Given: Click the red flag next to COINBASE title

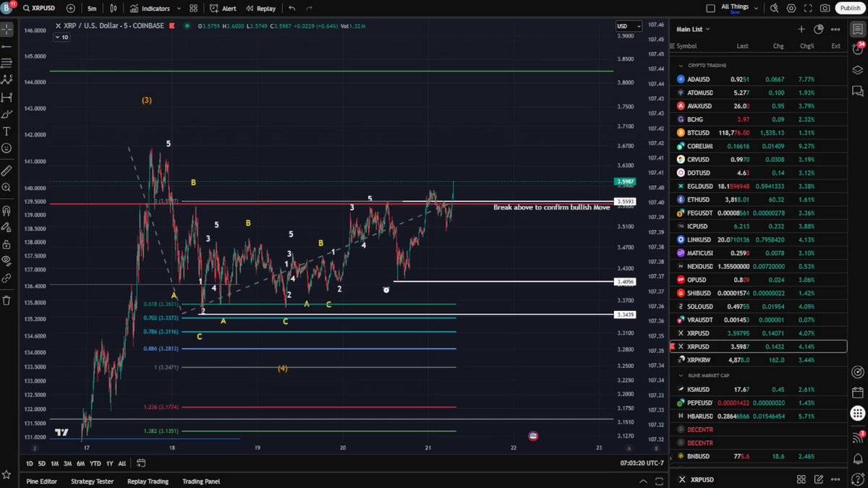Looking at the screenshot, I should [x=171, y=26].
